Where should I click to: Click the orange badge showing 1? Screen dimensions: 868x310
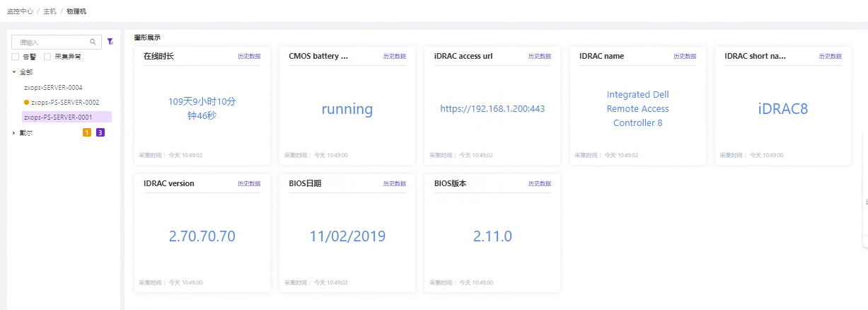click(x=87, y=132)
